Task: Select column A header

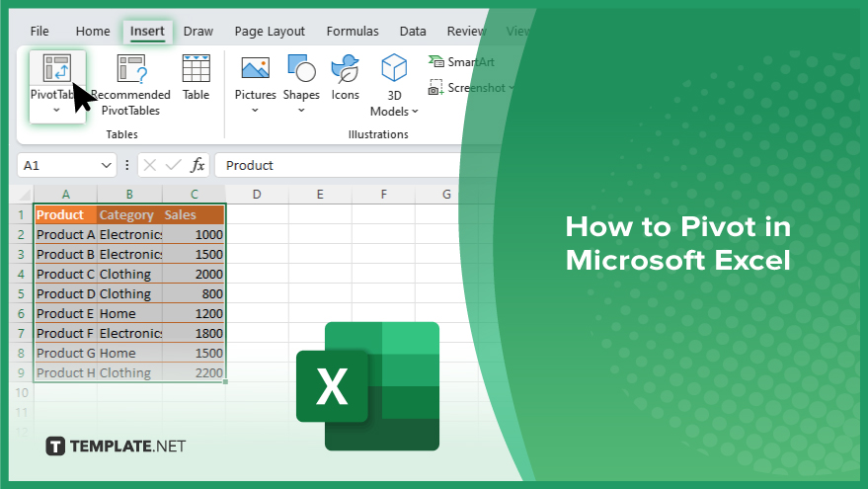Action: click(x=65, y=195)
